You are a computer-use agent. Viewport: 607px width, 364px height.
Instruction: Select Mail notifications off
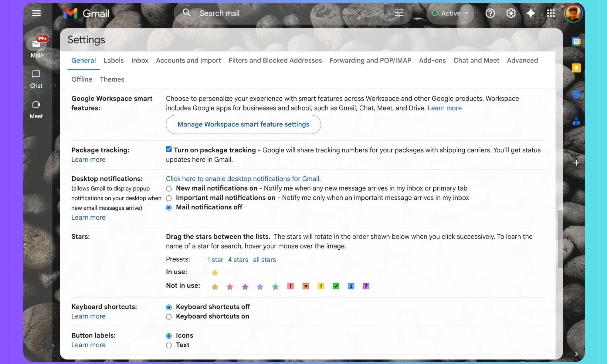click(x=169, y=207)
